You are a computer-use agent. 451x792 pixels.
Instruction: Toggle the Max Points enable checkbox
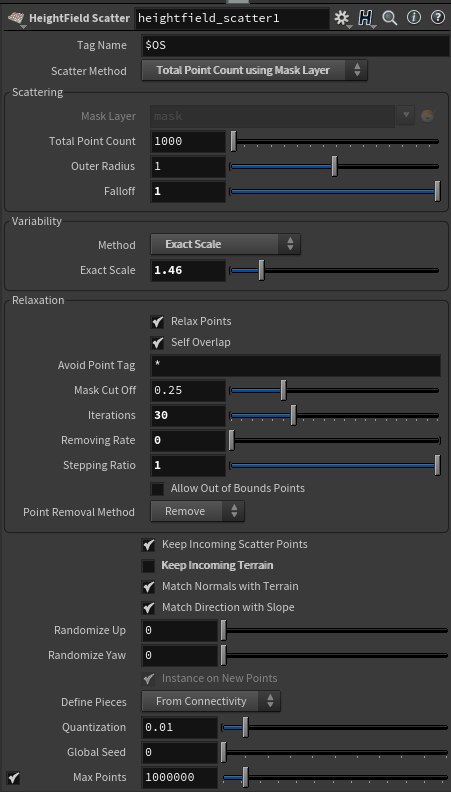tap(14, 778)
